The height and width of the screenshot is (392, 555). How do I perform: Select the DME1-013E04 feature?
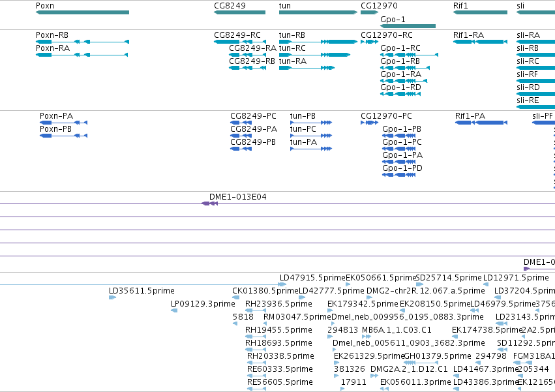tap(238, 197)
